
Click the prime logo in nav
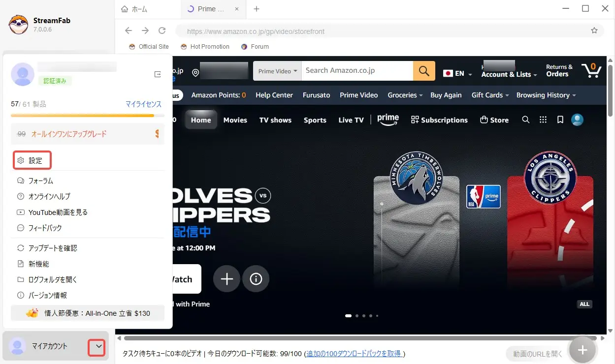click(x=388, y=119)
